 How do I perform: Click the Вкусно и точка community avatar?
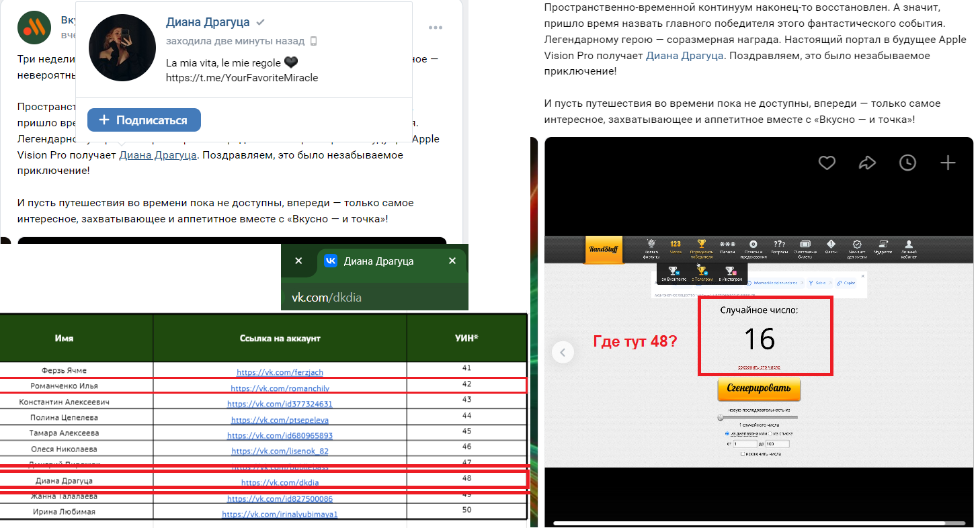pos(34,28)
